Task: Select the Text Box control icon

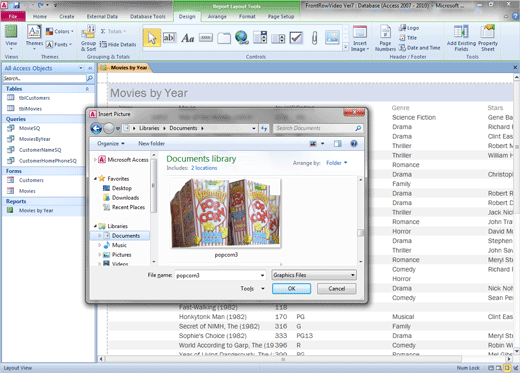Action: coord(169,38)
